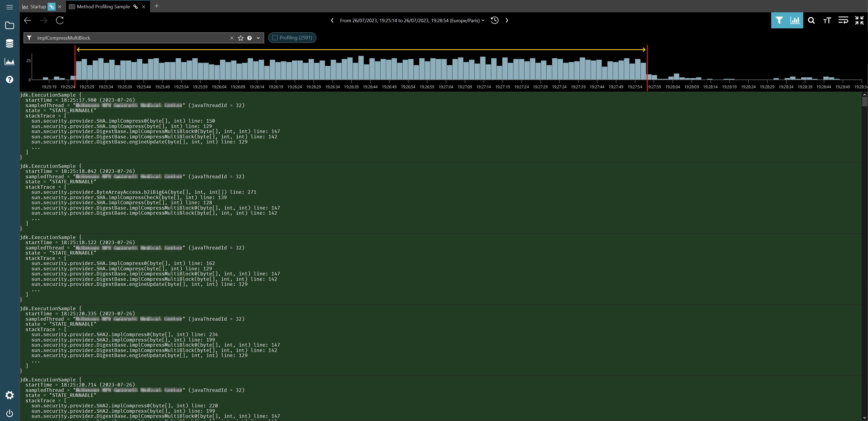Open the help icon in sidebar
This screenshot has height=421, width=868.
(x=9, y=79)
